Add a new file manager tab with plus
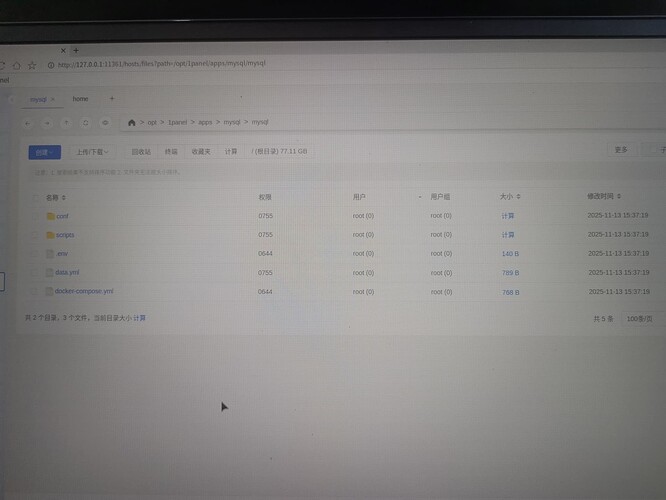This screenshot has width=666, height=500. click(x=112, y=99)
